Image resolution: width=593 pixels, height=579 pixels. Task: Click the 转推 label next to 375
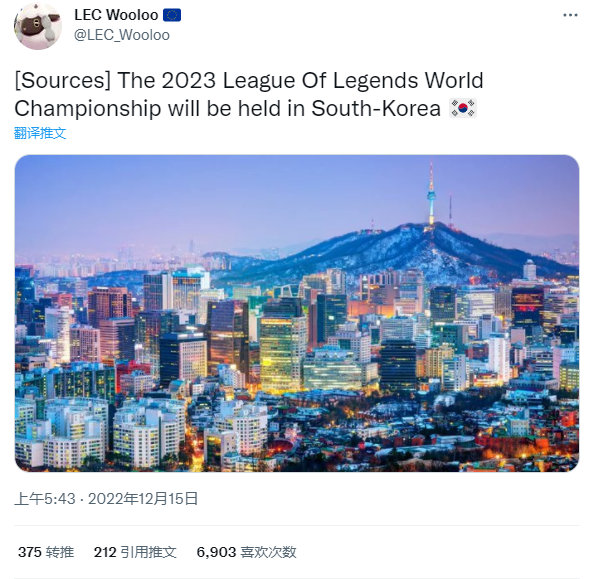(60, 552)
